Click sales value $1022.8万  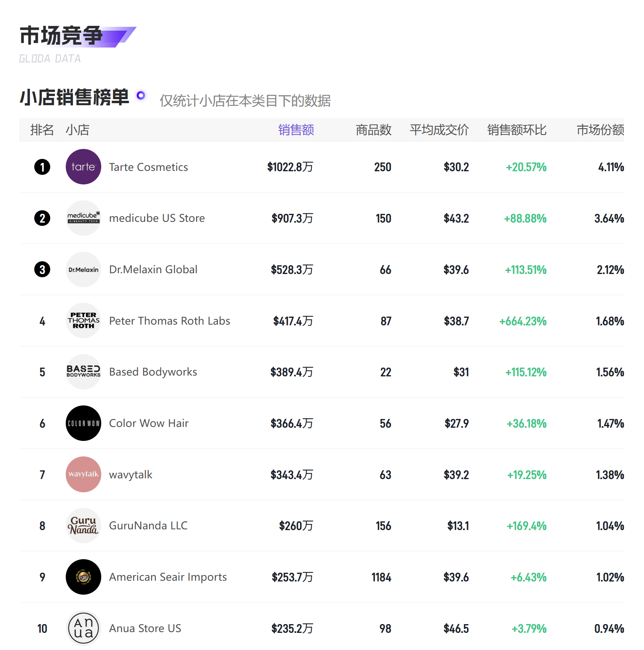[x=290, y=167]
